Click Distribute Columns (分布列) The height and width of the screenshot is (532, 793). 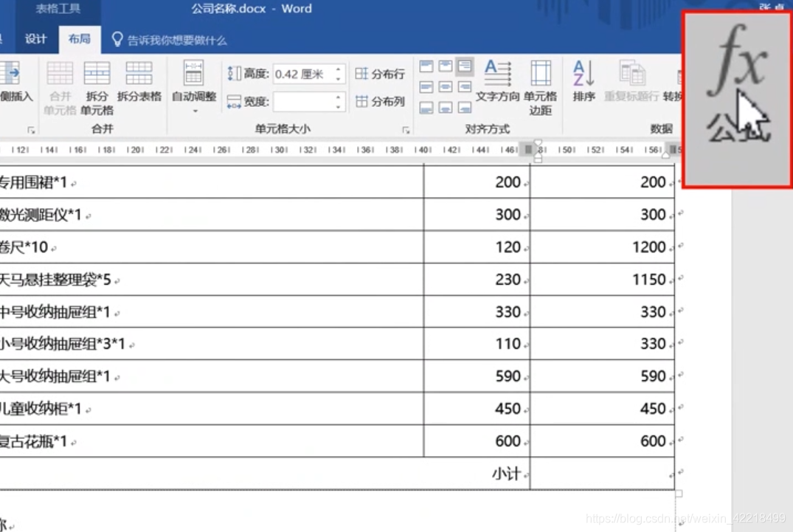380,101
